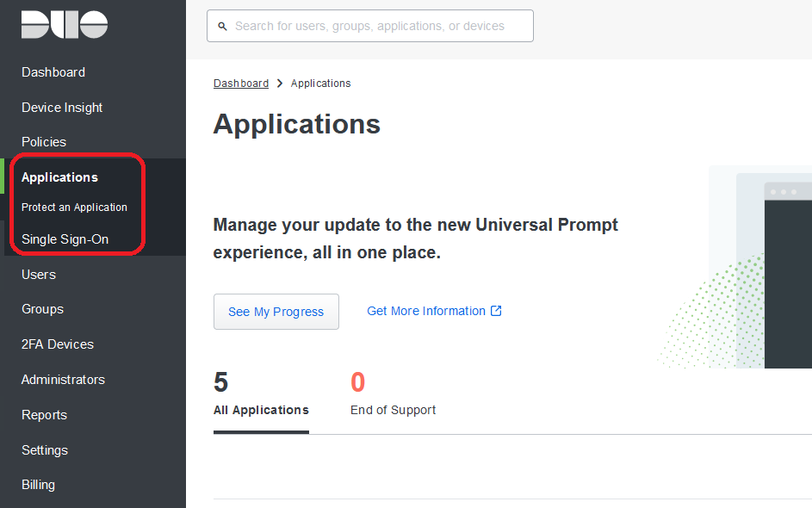Open Single Sign-On submenu item
The width and height of the screenshot is (812, 508).
pyautogui.click(x=65, y=239)
